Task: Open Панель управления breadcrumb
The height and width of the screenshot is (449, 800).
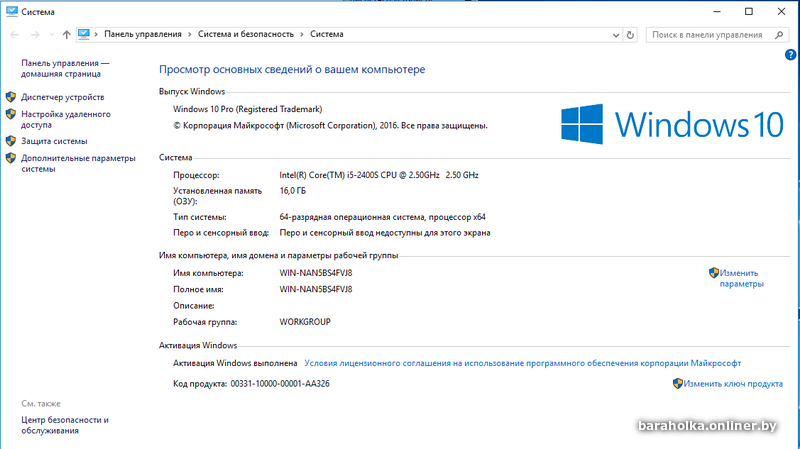Action: (x=143, y=34)
